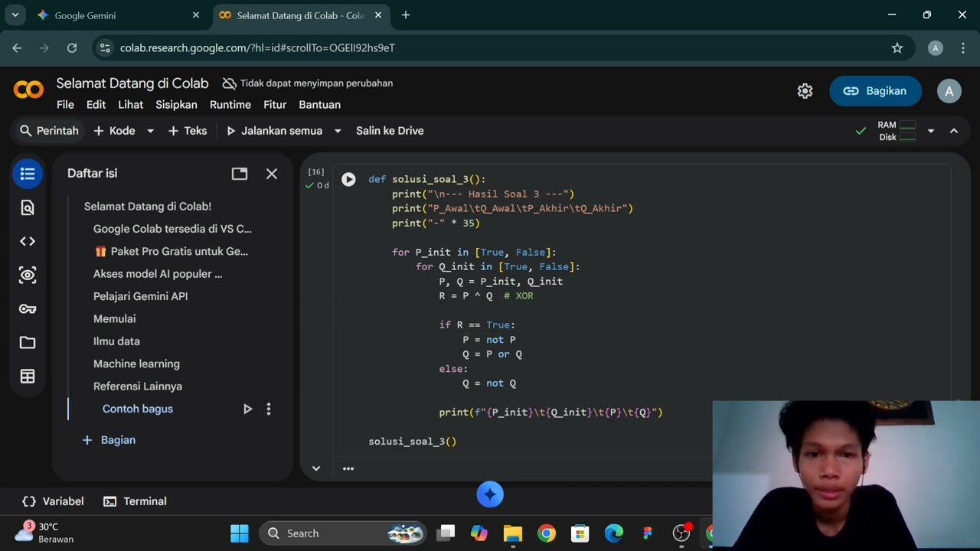Viewport: 980px width, 551px height.
Task: Open the RAM Disk resources dropdown
Action: click(x=931, y=131)
